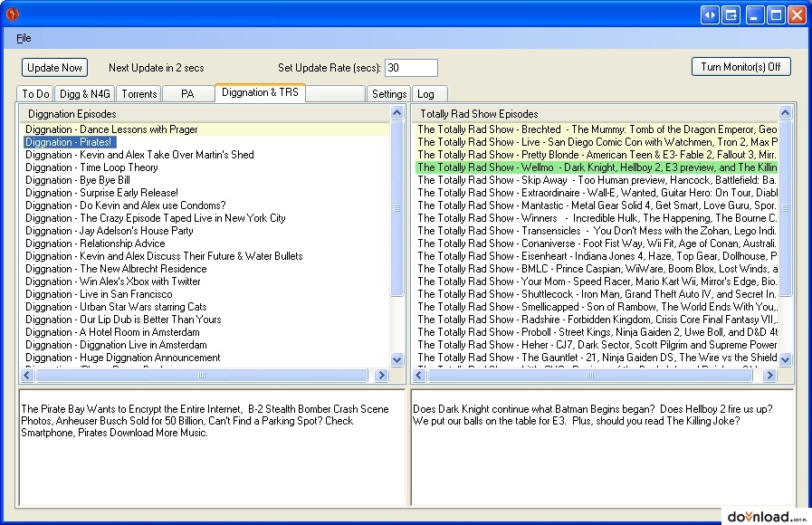Click the double-arrow title bar button
The height and width of the screenshot is (525, 812).
710,15
